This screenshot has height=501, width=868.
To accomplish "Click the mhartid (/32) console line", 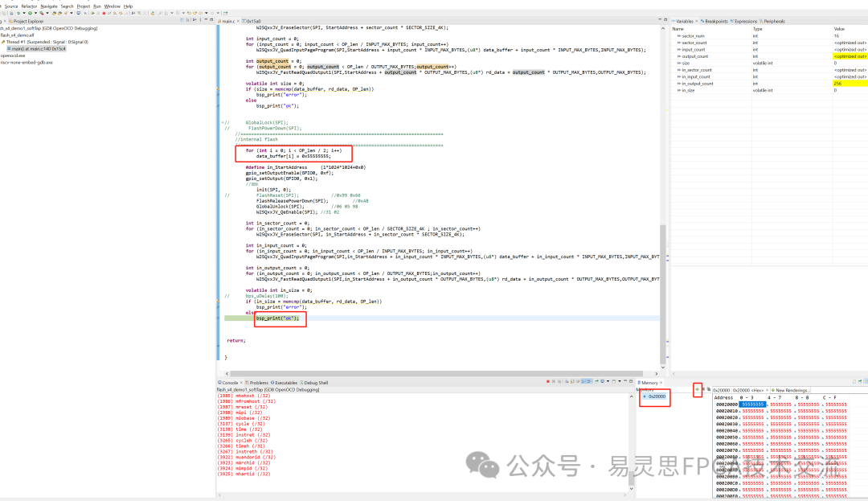I will [x=244, y=474].
